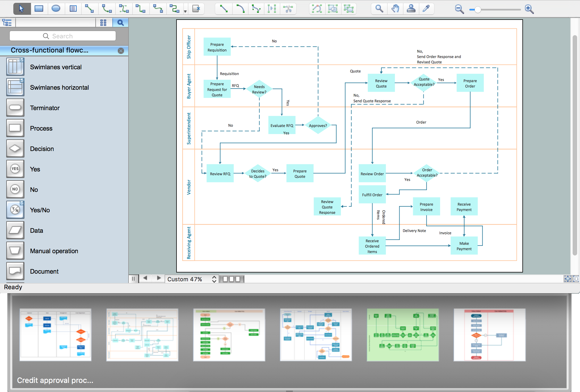Go to next page arrow
This screenshot has height=392, width=580.
coord(159,278)
